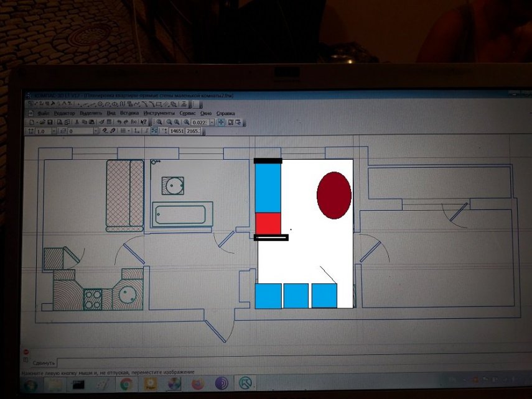Open the Инструменты menu

[x=159, y=114]
